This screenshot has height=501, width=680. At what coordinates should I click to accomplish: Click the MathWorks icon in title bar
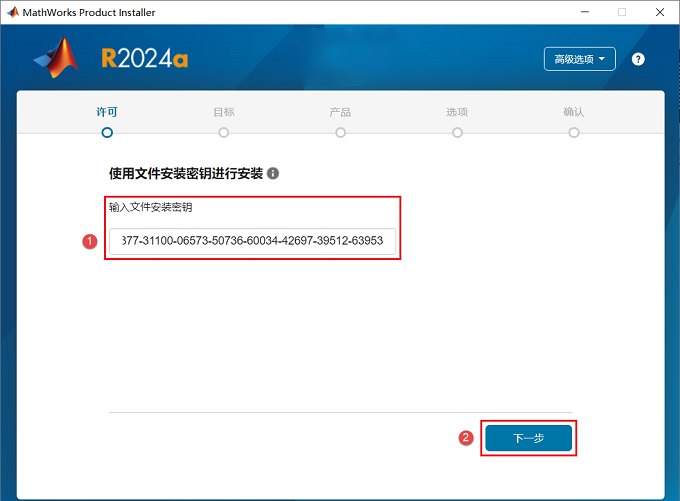click(13, 12)
